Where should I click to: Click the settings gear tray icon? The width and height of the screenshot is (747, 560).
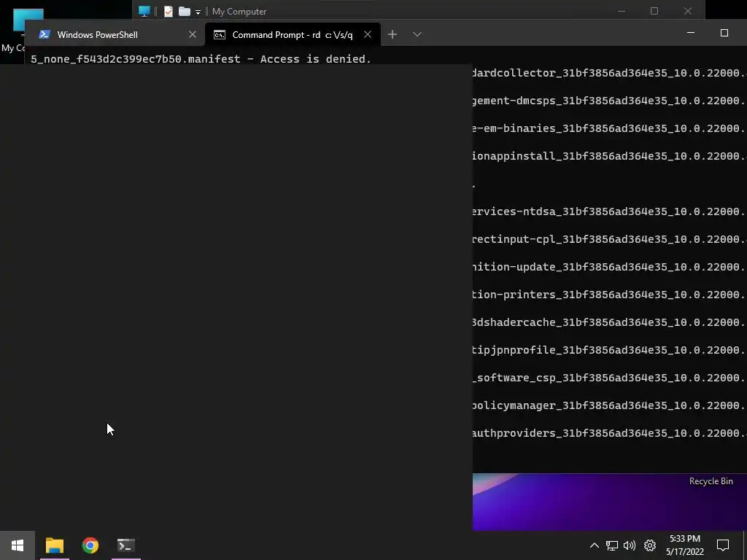[650, 545]
